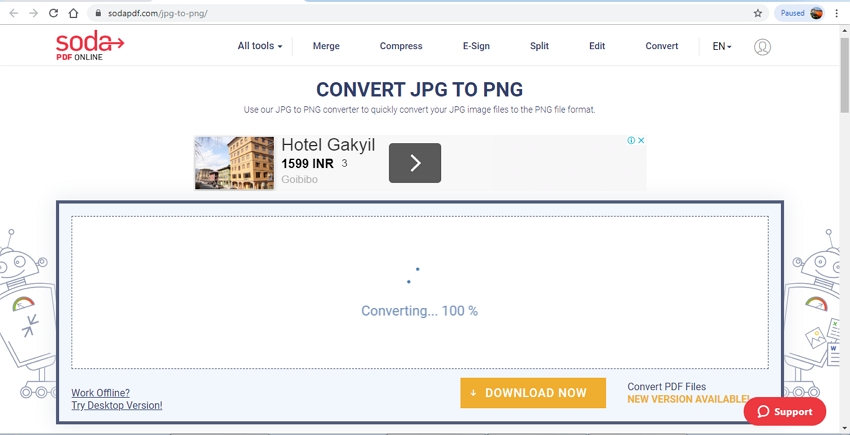The width and height of the screenshot is (850, 435).
Task: Reload the page in the browser
Action: pyautogui.click(x=54, y=13)
